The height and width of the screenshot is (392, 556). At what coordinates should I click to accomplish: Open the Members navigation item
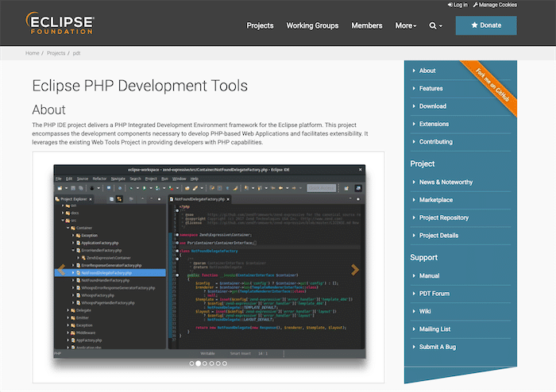pos(366,25)
